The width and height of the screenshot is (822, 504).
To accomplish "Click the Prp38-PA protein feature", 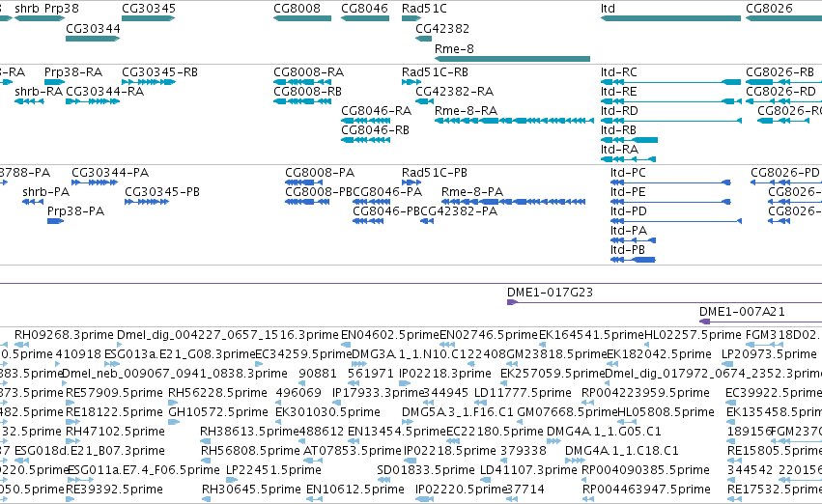I will click(55, 221).
